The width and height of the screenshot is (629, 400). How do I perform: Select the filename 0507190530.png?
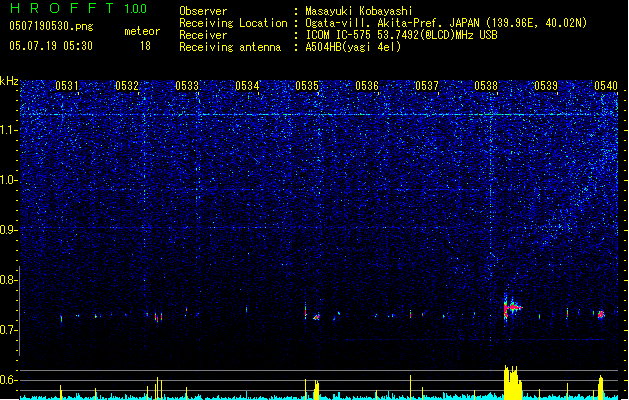[x=51, y=27]
